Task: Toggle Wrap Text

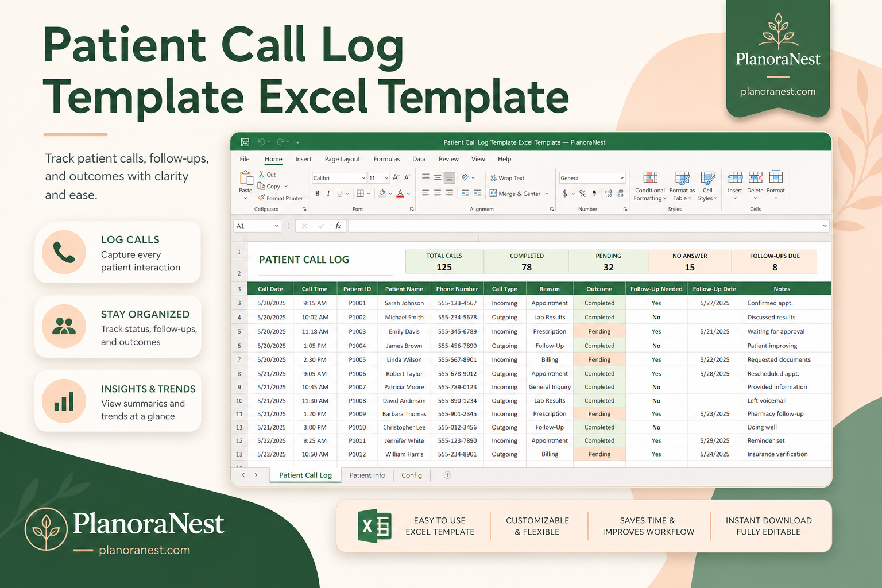Action: click(507, 178)
